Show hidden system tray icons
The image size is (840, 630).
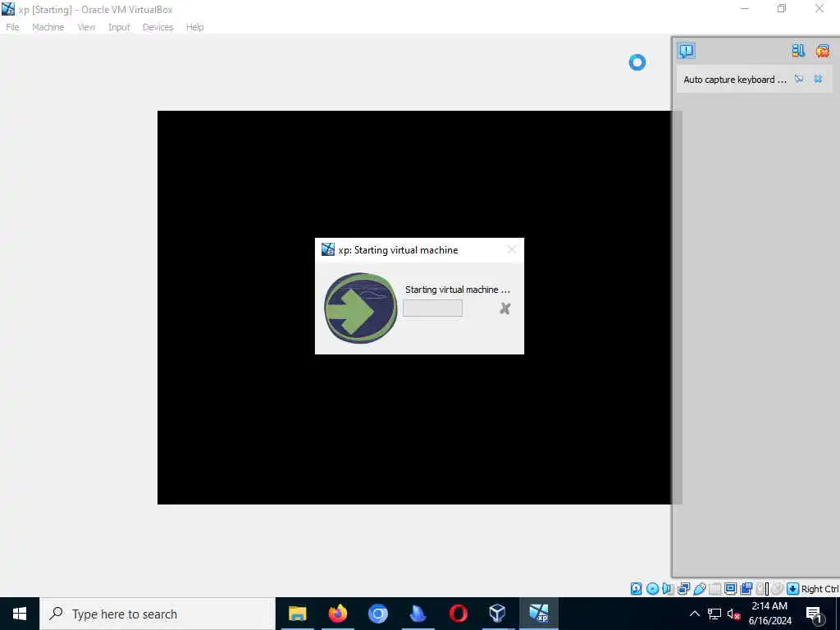point(694,614)
